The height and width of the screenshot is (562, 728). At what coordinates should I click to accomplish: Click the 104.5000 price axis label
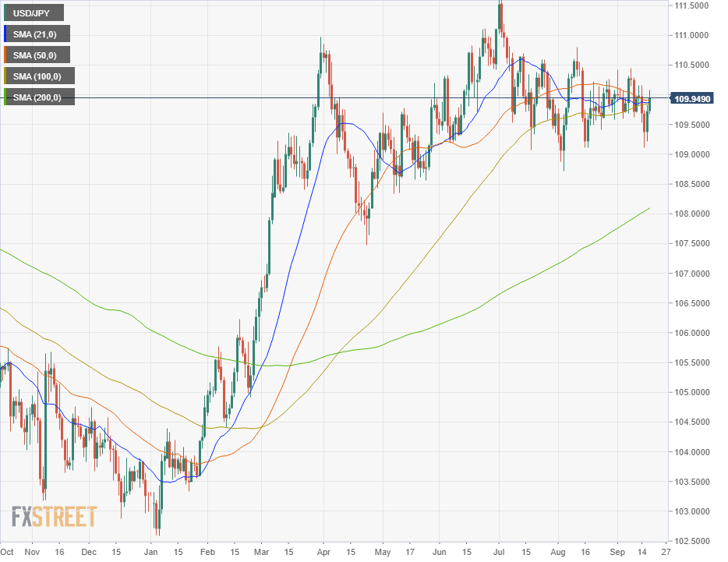[x=691, y=422]
